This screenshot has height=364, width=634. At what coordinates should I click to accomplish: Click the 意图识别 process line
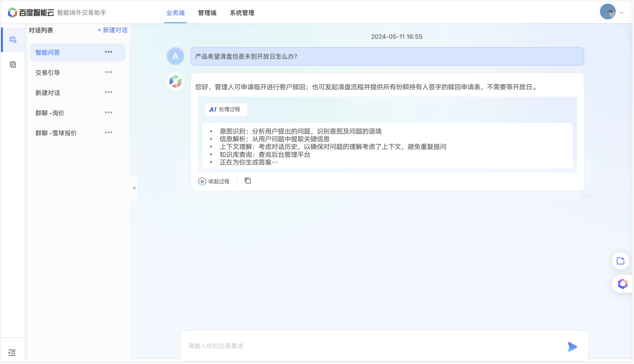[x=300, y=131]
